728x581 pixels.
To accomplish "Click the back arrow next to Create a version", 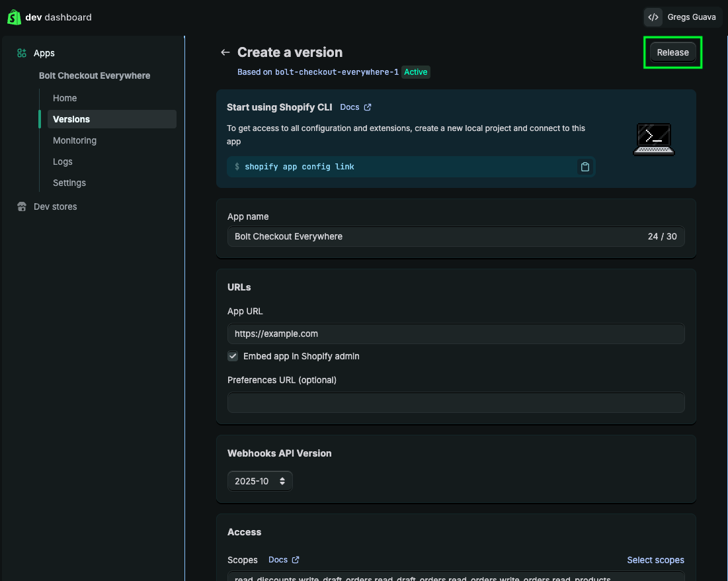I will (x=225, y=52).
